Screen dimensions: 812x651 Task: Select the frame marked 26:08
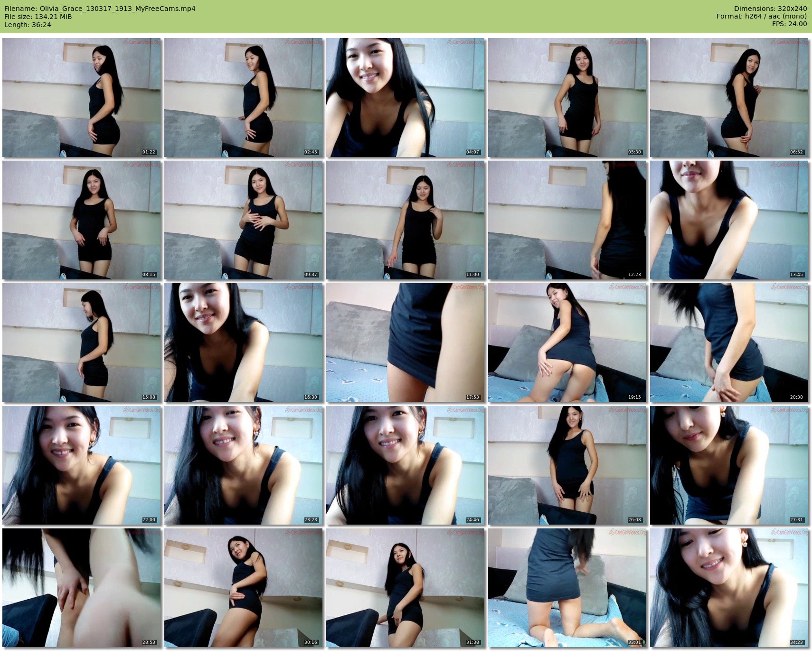[567, 465]
